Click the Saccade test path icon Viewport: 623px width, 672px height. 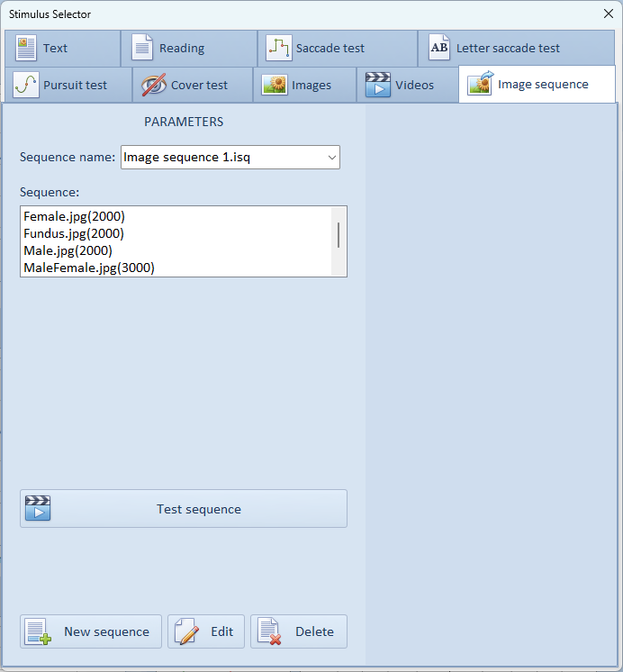279,49
